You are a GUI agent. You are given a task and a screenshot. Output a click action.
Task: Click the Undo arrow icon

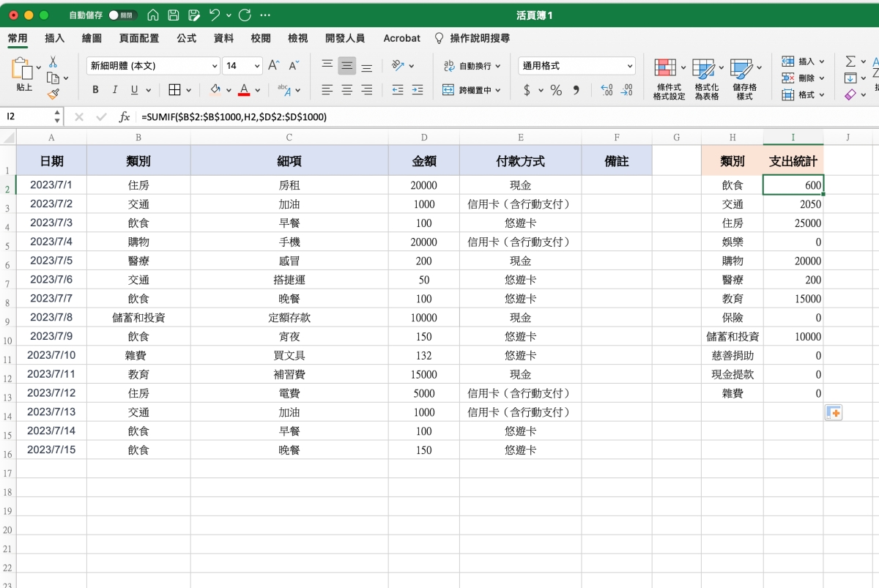click(x=214, y=15)
